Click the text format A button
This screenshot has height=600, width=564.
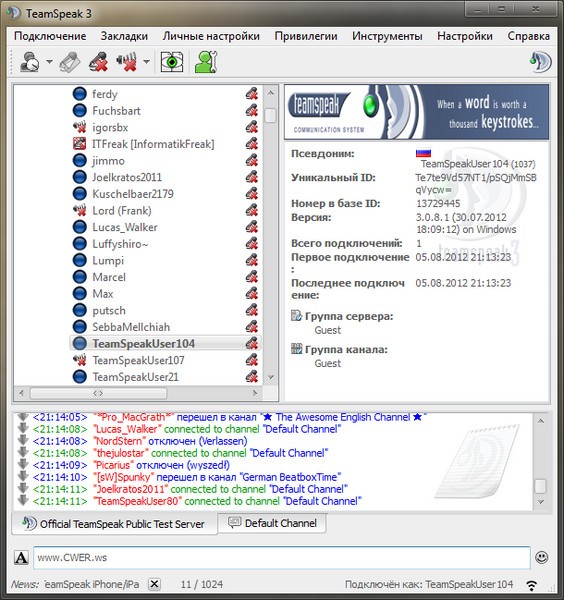coord(21,558)
